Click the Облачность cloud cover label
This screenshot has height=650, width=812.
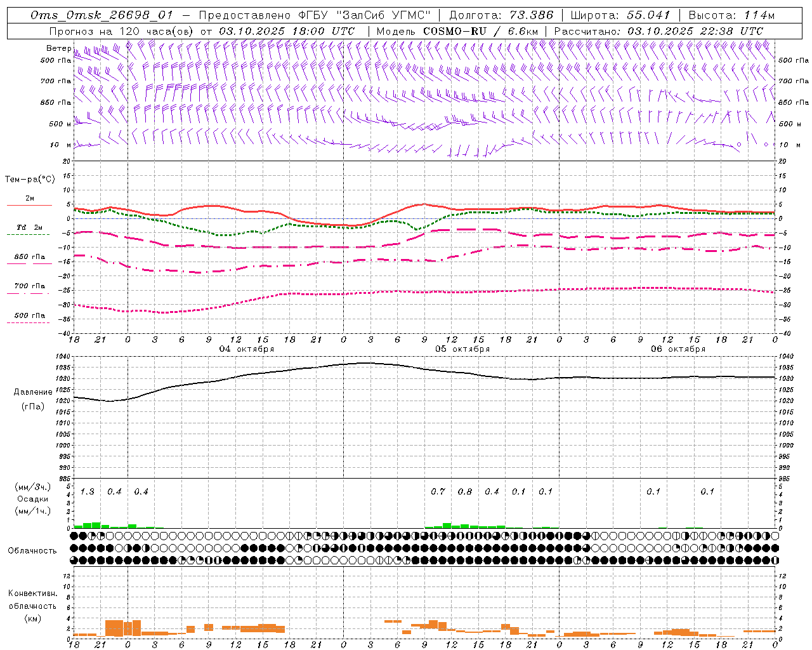coord(32,550)
